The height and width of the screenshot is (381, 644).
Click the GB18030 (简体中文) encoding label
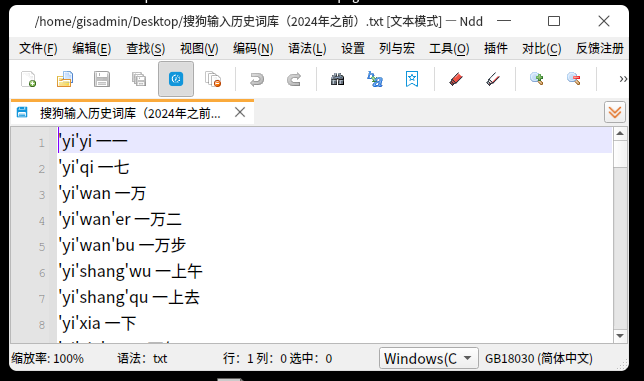pyautogui.click(x=539, y=358)
